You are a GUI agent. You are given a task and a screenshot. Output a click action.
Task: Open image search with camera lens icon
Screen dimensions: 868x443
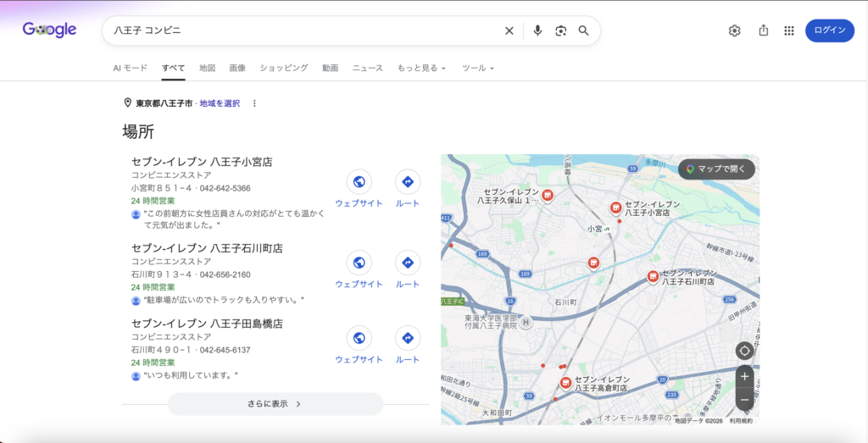click(x=561, y=31)
